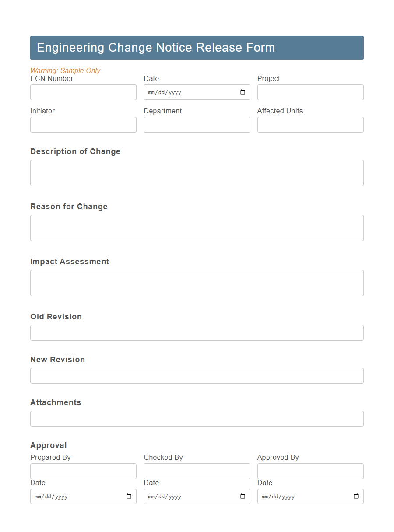Viewport: 394px width, 532px height.
Task: Click the Initiator text box
Action: pos(83,125)
